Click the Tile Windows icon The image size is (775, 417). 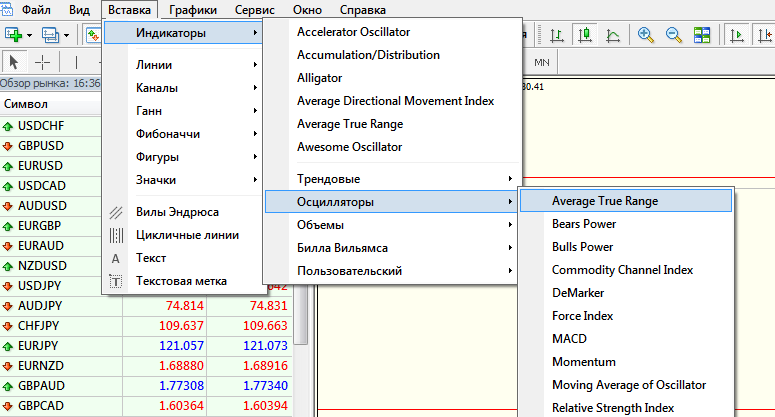point(701,35)
